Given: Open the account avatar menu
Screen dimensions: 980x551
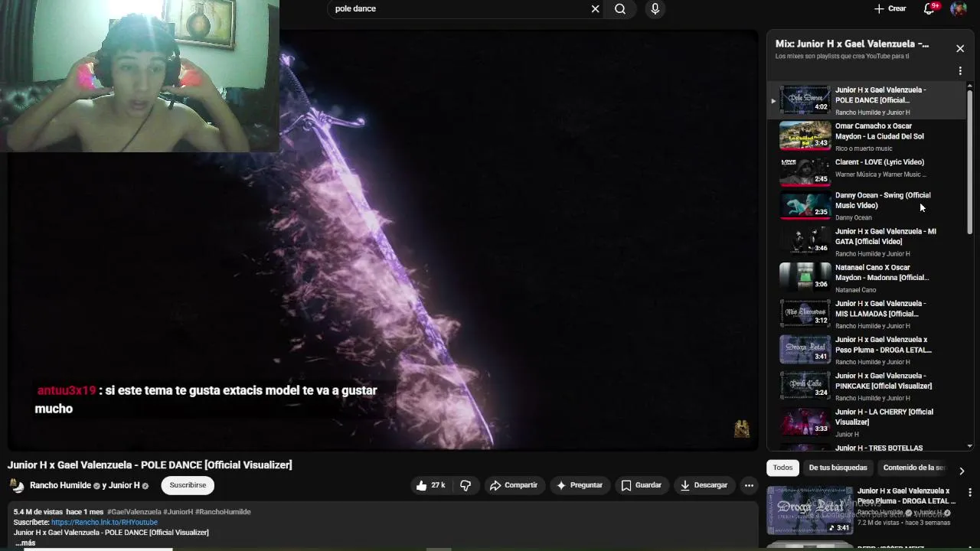Looking at the screenshot, I should coord(959,9).
